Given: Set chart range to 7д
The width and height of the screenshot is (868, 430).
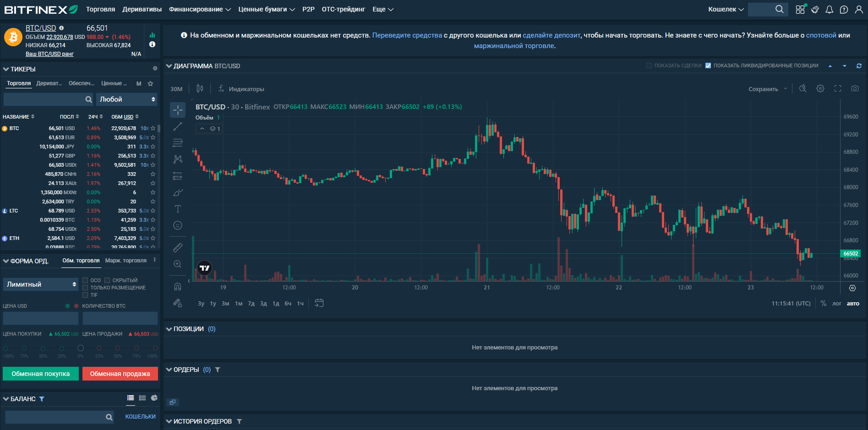Looking at the screenshot, I should coord(251,304).
